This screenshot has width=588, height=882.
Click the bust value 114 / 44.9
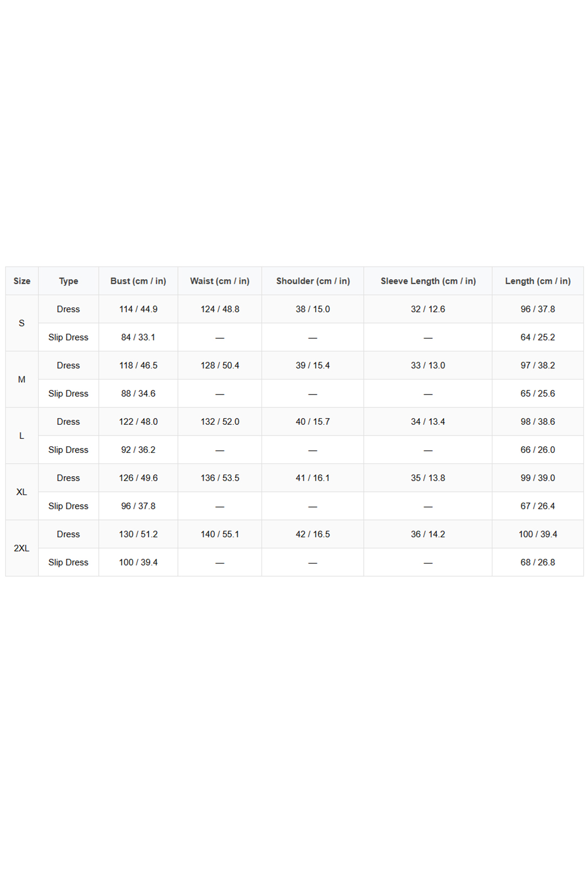coord(138,309)
